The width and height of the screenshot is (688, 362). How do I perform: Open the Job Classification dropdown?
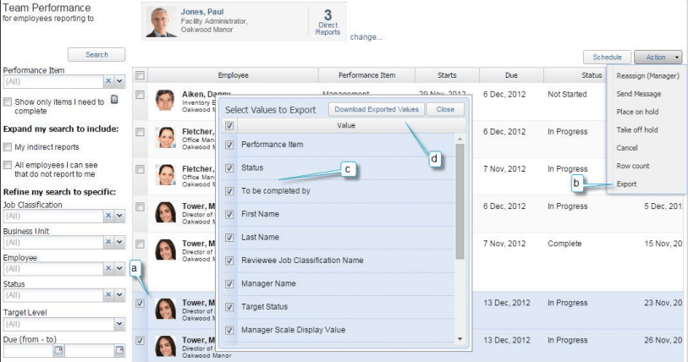point(119,215)
